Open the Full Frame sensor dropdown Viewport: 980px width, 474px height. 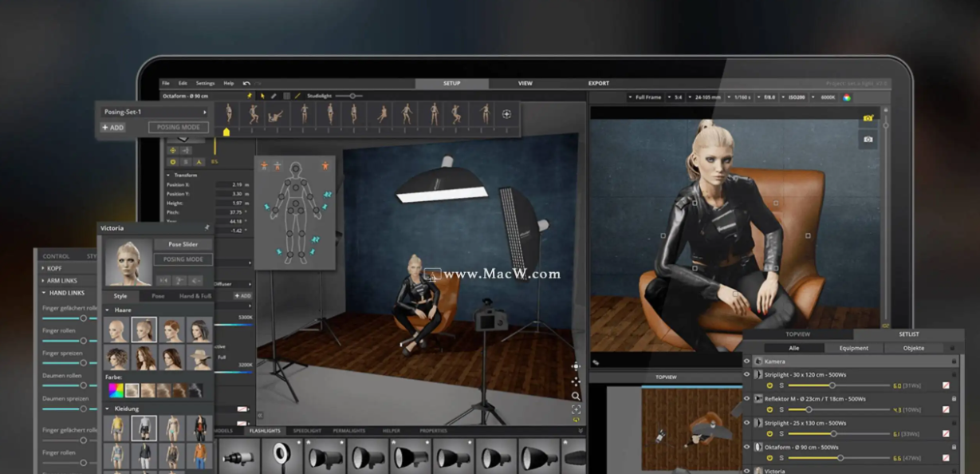(645, 97)
